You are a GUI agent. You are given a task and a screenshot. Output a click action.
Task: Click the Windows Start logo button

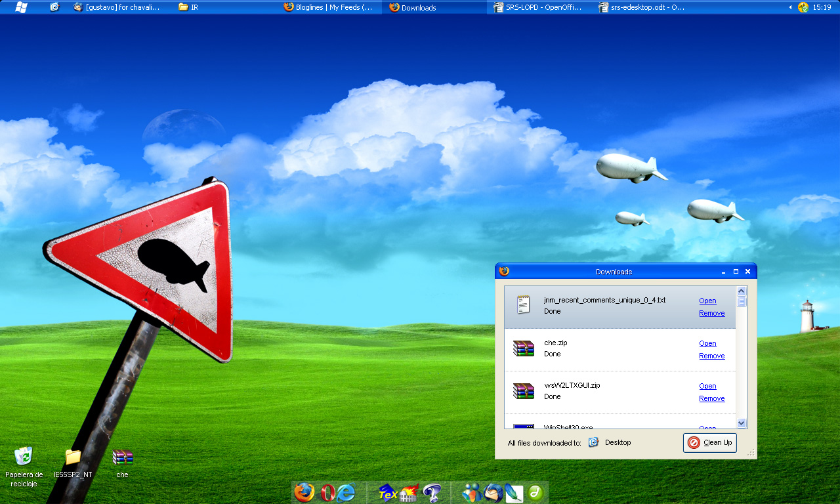pyautogui.click(x=21, y=7)
